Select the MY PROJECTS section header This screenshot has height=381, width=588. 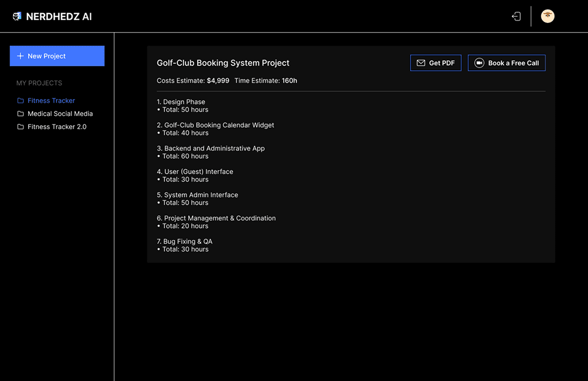click(x=39, y=83)
